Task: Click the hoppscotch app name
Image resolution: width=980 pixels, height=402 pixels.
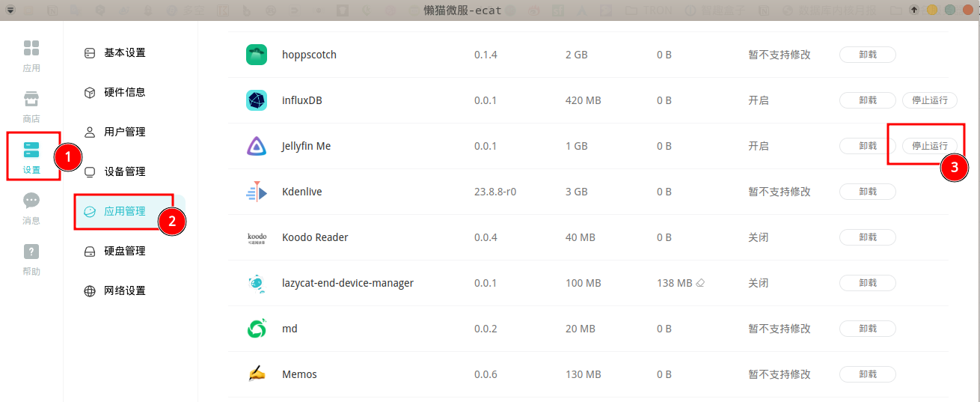Action: (x=309, y=55)
